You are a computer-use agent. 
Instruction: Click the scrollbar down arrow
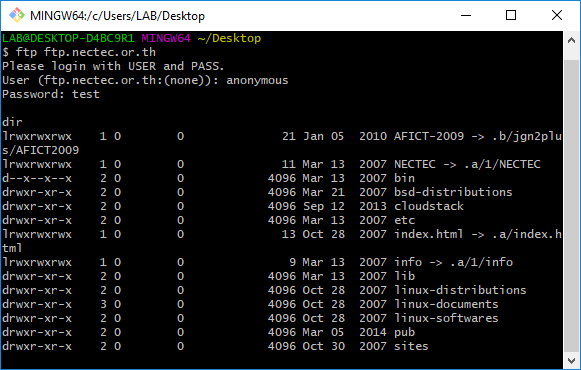click(571, 360)
